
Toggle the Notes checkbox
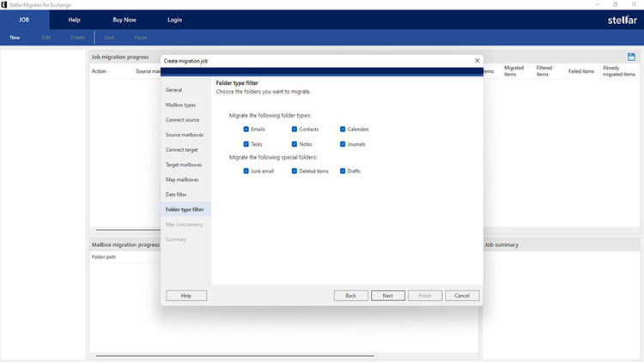(295, 144)
